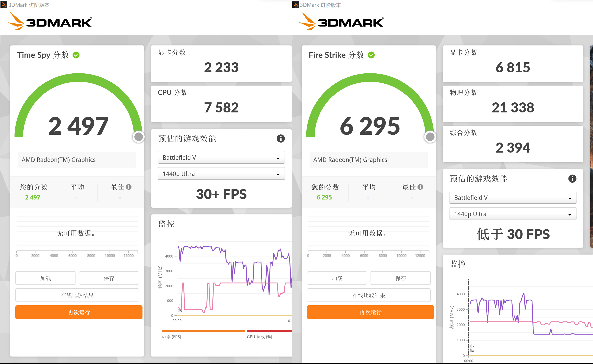Click 您的分数 green value 2 497
Screen dimensions: 593x364
(x=33, y=197)
